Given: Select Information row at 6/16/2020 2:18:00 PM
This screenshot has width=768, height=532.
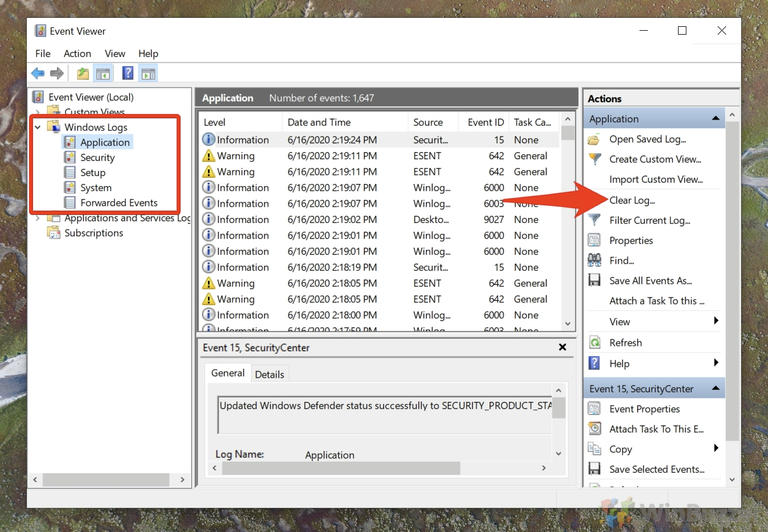Looking at the screenshot, I should tap(380, 315).
